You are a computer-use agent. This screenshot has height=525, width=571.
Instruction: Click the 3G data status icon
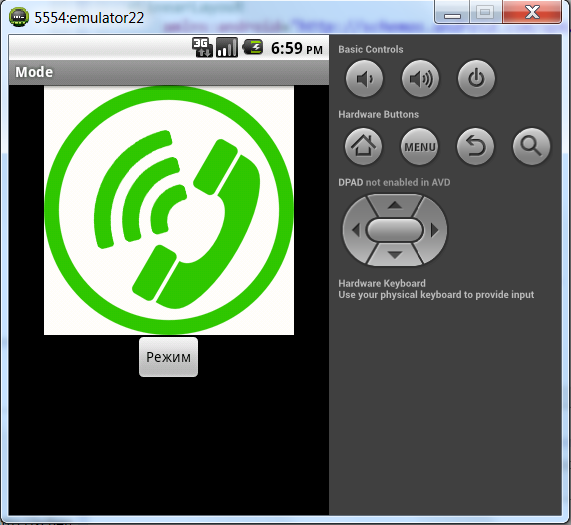[x=202, y=48]
